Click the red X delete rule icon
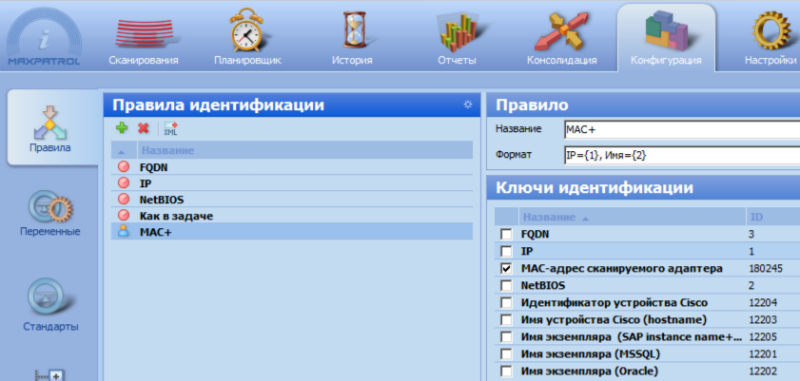The width and height of the screenshot is (800, 381). 143,129
